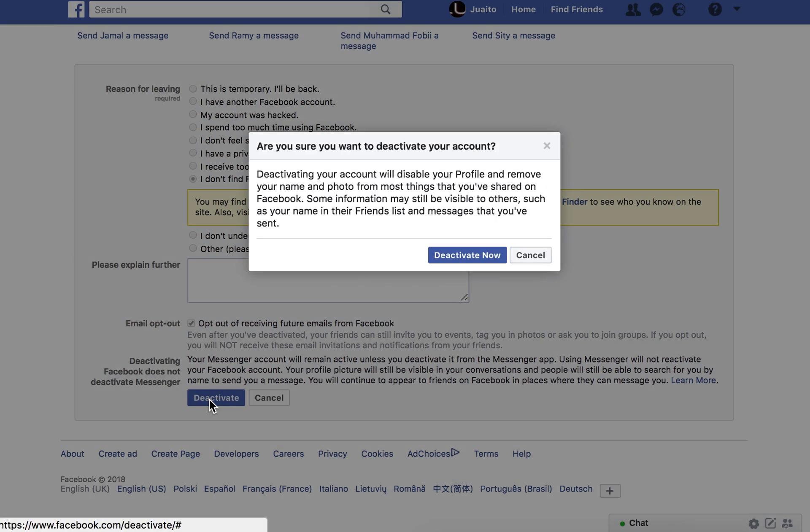Click the Help footer menu item
810x532 pixels.
tap(521, 453)
